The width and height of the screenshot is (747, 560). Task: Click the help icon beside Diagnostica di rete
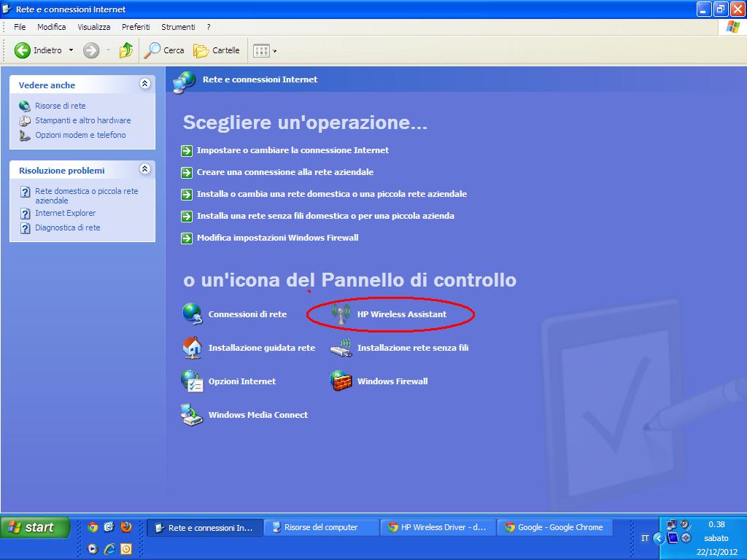(25, 228)
